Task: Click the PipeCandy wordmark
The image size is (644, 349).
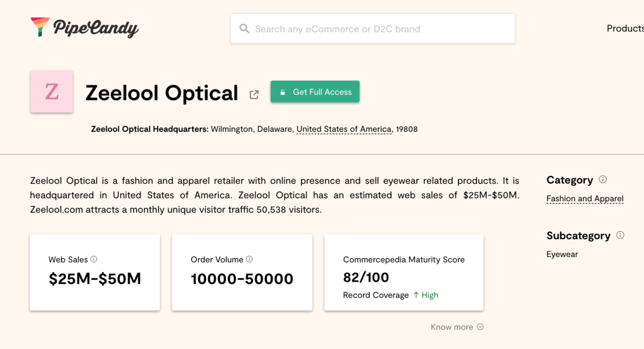Action: (x=95, y=29)
